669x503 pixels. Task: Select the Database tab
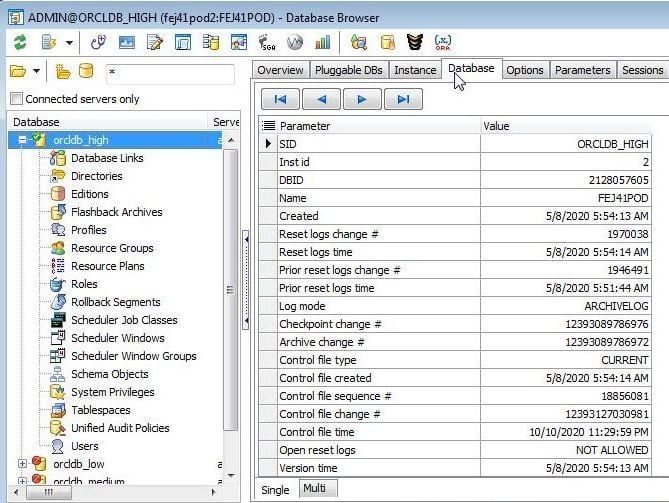[471, 68]
